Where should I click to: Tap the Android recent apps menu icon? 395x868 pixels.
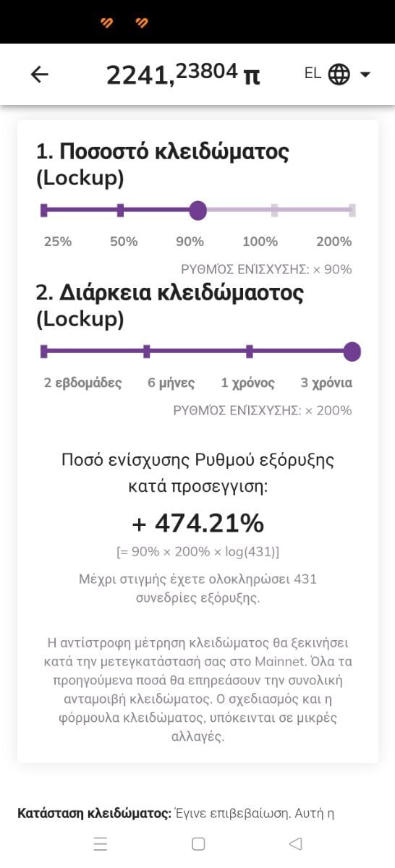(x=101, y=843)
